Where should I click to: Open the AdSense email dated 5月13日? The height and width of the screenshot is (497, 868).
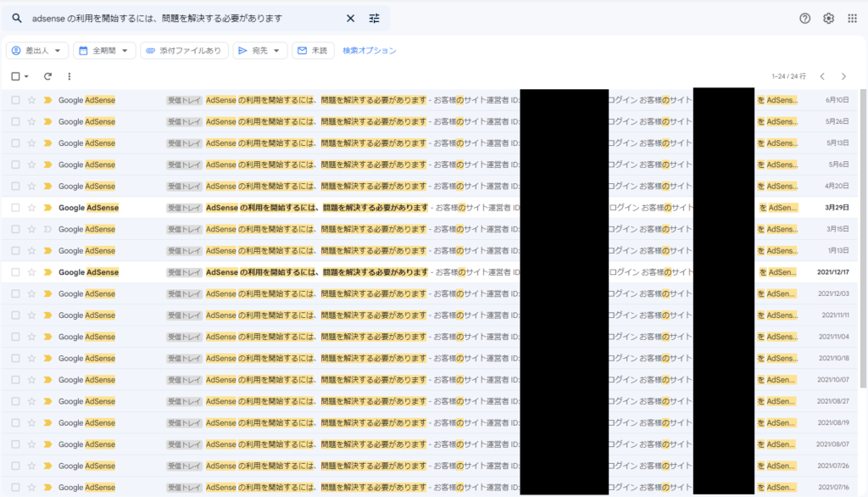(430, 143)
